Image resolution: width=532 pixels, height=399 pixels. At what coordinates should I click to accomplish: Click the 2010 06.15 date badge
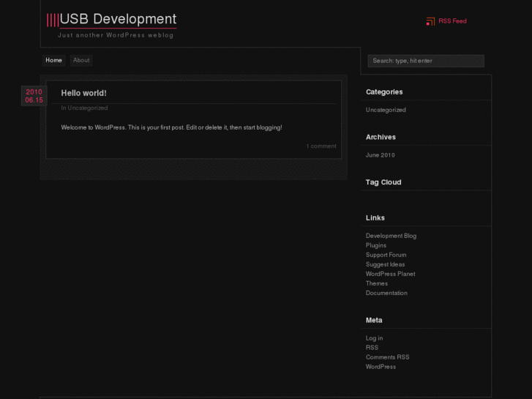(34, 96)
